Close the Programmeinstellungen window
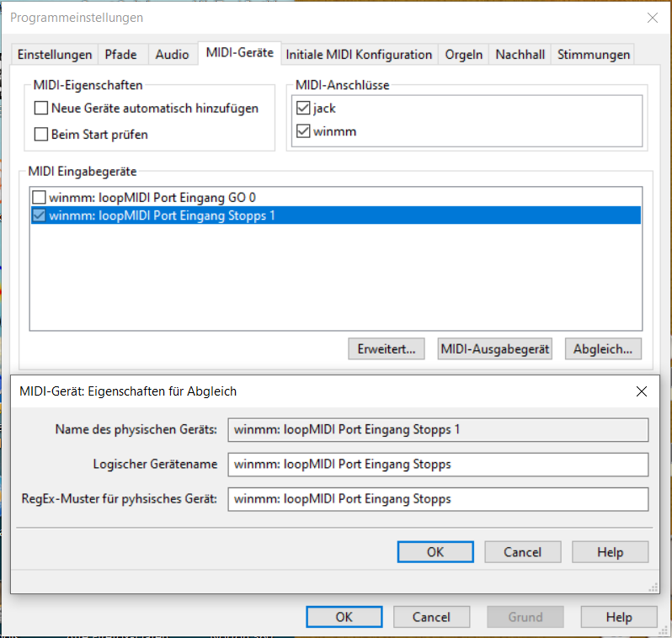This screenshot has height=638, width=672. click(x=653, y=18)
